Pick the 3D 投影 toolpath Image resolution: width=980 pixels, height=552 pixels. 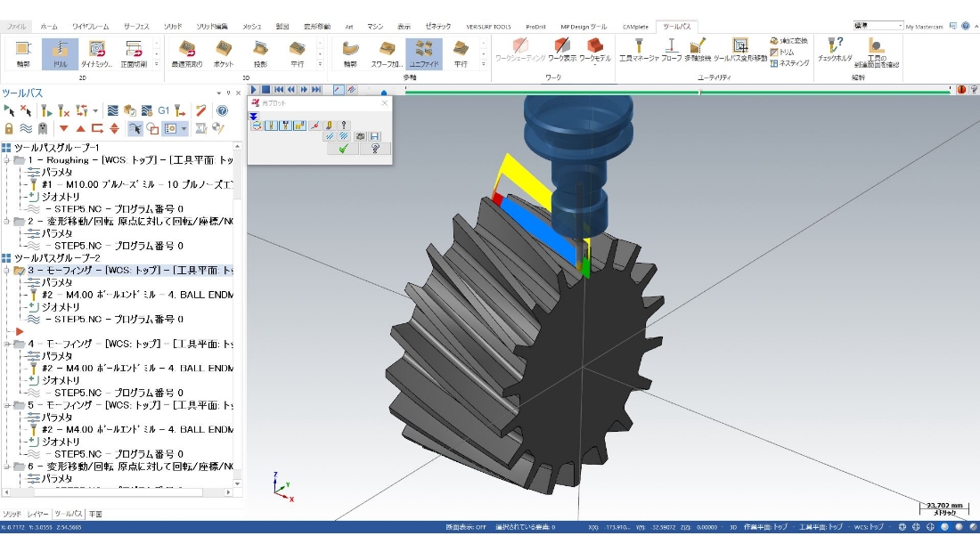pos(260,53)
